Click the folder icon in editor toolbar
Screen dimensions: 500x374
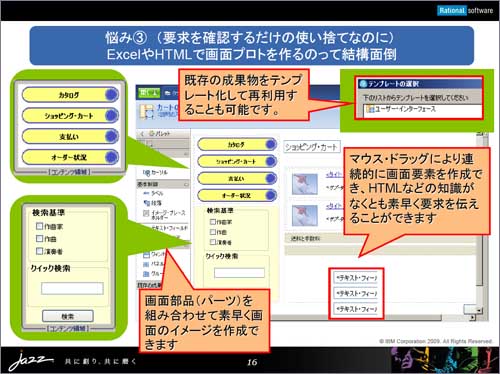point(168,93)
